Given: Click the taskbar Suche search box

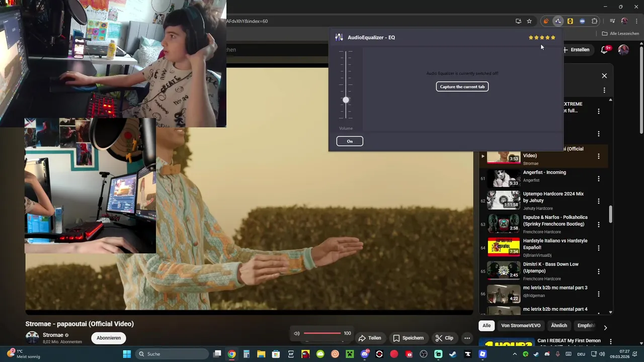Looking at the screenshot, I should (x=172, y=354).
